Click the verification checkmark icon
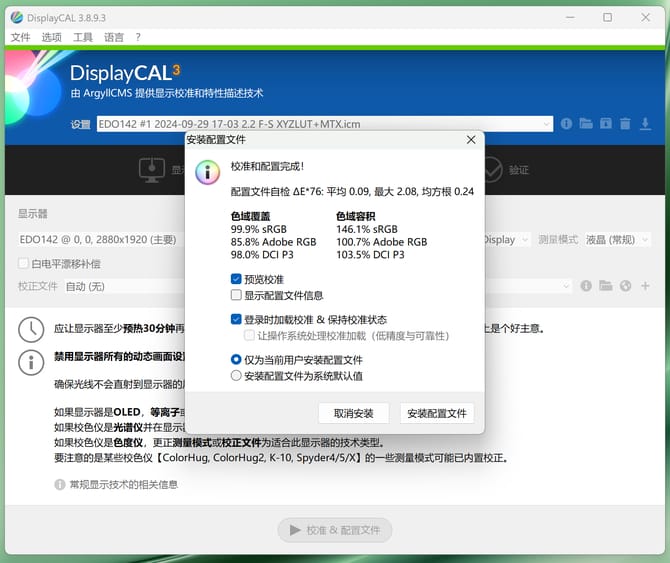This screenshot has height=563, width=670. [491, 170]
